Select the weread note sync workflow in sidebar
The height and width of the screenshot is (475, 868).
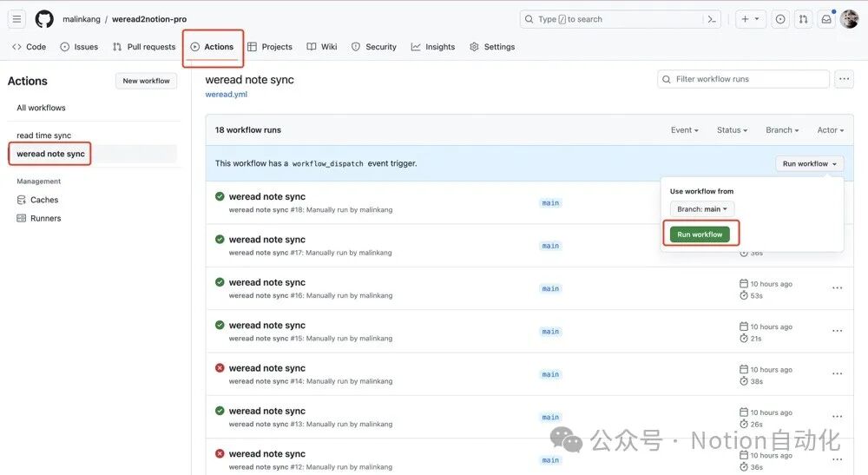point(50,154)
